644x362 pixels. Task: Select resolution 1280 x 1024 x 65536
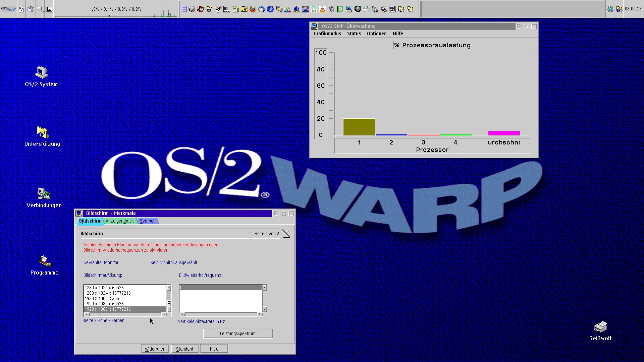point(125,288)
